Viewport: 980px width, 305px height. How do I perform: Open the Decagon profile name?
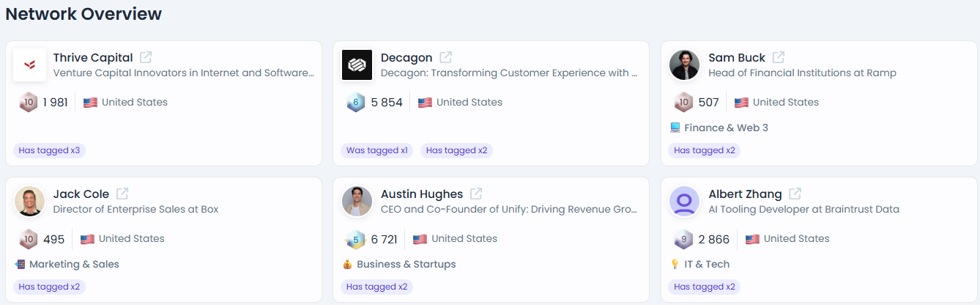[x=407, y=57]
